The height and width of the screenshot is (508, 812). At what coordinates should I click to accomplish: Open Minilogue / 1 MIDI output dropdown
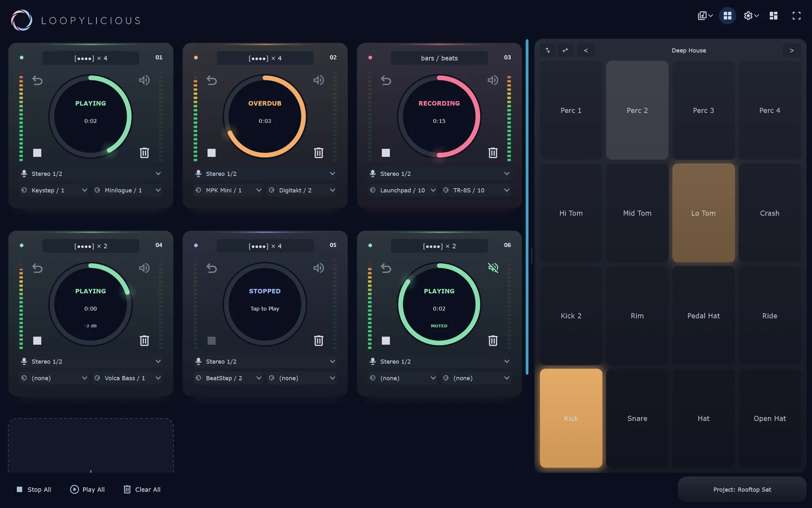[127, 190]
